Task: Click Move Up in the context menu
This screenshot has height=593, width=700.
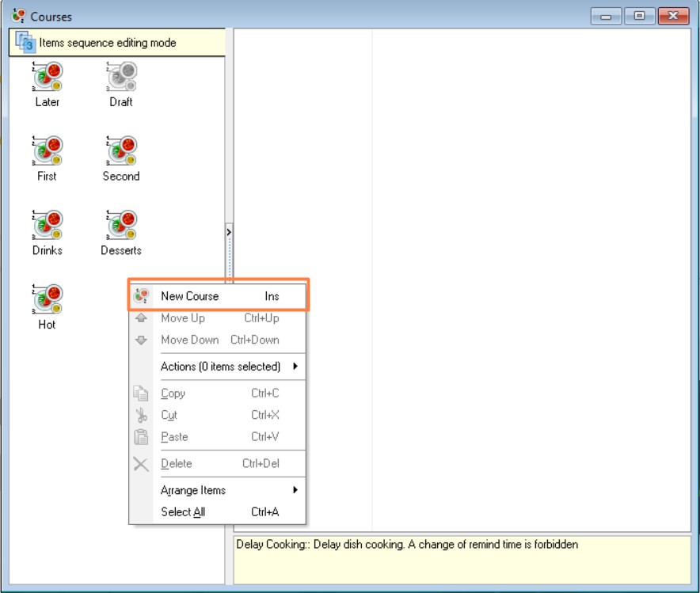Action: 219,318
